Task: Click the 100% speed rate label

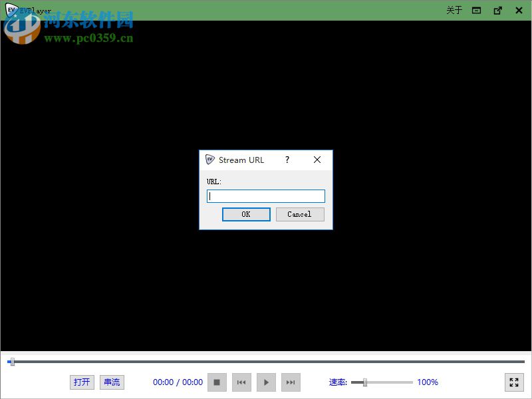Action: [x=427, y=382]
